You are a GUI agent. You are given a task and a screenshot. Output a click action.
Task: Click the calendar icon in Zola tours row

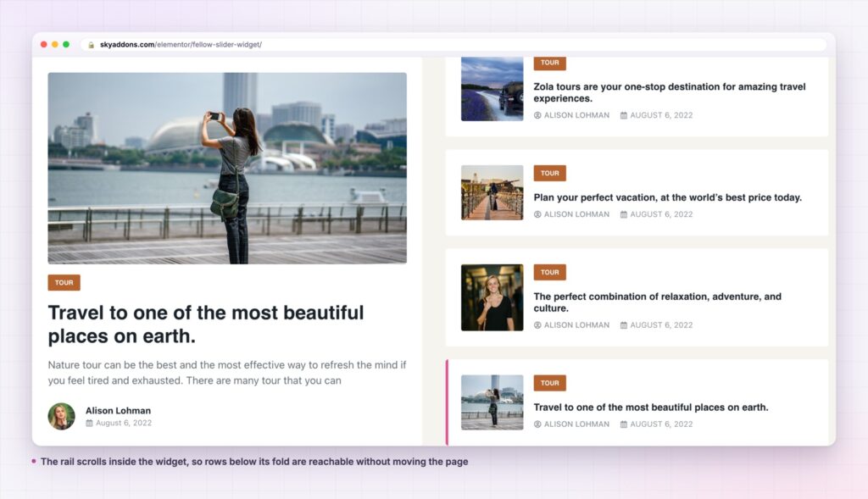[x=624, y=115]
